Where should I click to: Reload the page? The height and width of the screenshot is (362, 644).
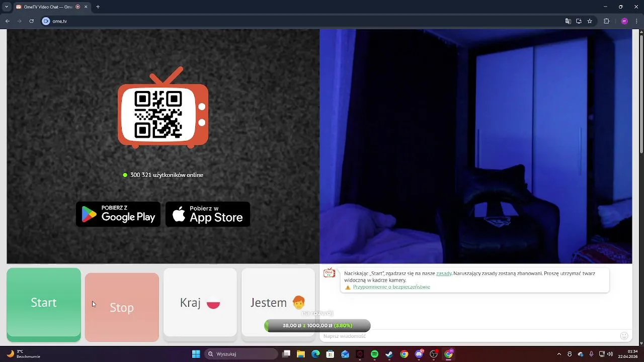click(32, 21)
